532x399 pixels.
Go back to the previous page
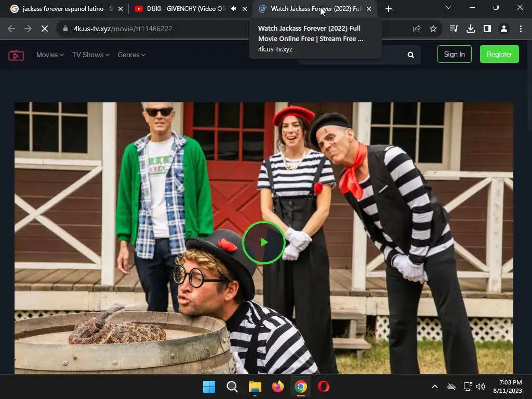[x=11, y=29]
